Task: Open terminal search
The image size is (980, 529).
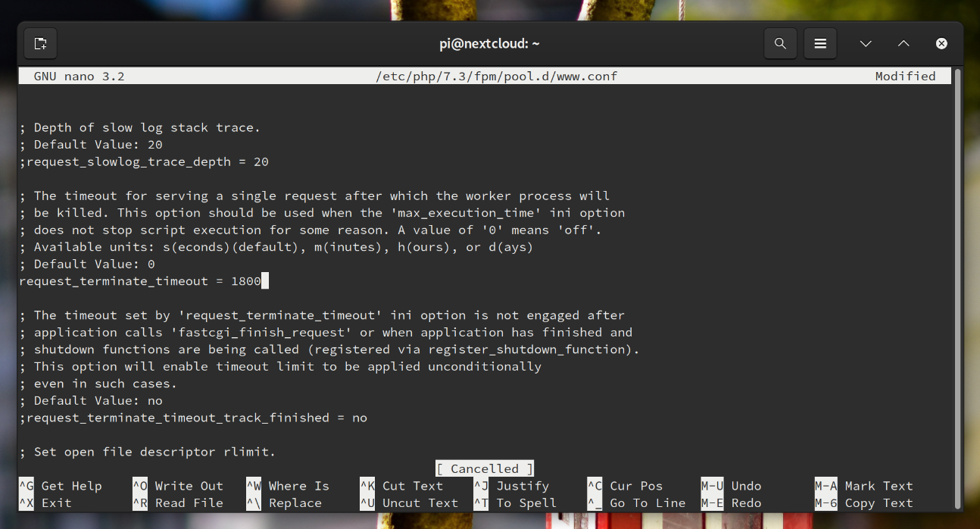Action: (x=780, y=43)
